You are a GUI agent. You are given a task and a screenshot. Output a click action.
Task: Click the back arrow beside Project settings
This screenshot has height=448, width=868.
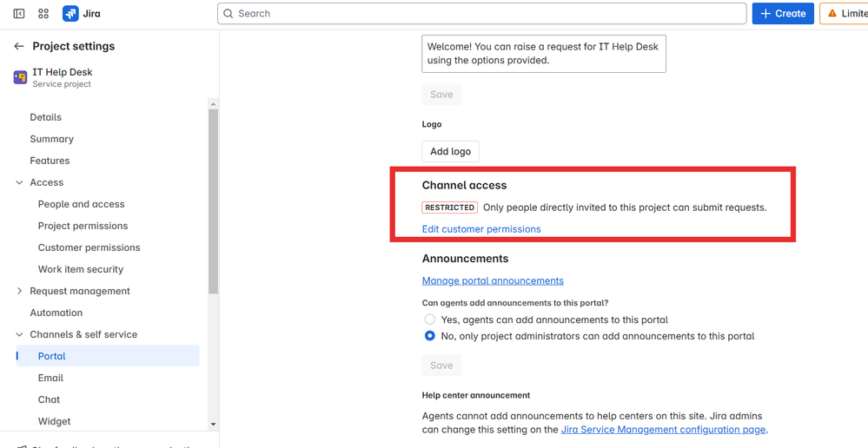pos(19,47)
